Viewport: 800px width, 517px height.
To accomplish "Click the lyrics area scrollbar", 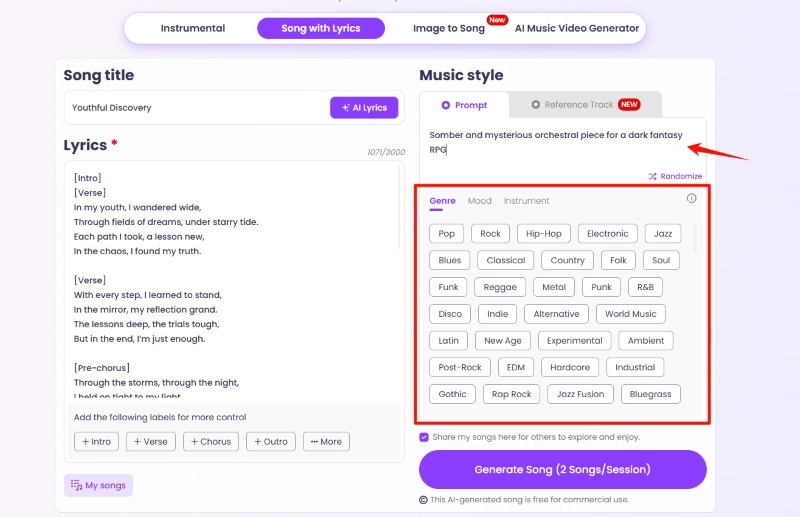I will click(x=399, y=207).
